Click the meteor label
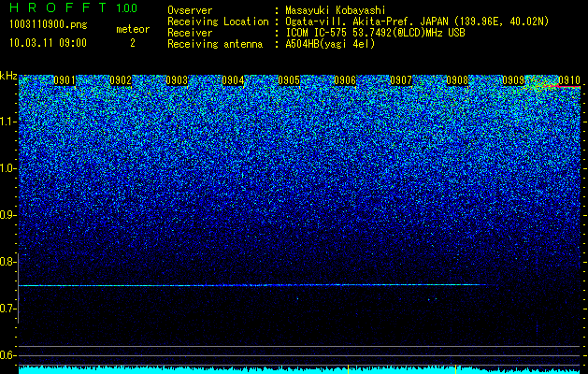Image resolution: width=588 pixels, height=374 pixels. pyautogui.click(x=133, y=29)
